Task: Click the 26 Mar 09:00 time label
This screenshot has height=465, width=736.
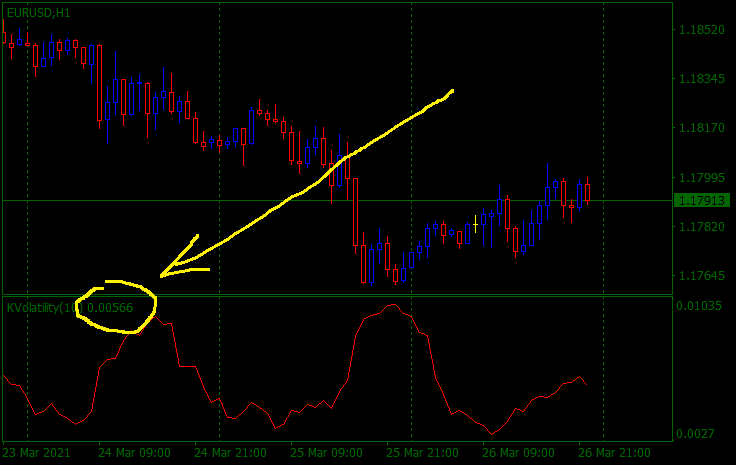Action: (x=518, y=453)
